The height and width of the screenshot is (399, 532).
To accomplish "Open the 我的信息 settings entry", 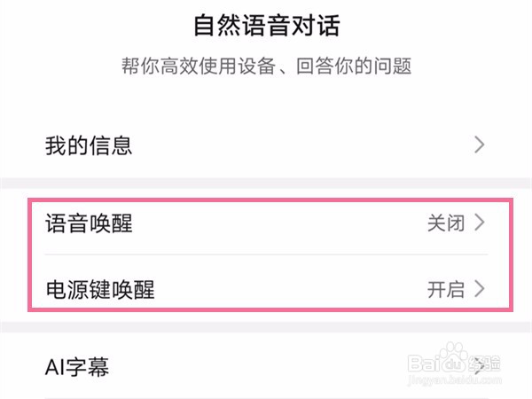I will [266, 145].
